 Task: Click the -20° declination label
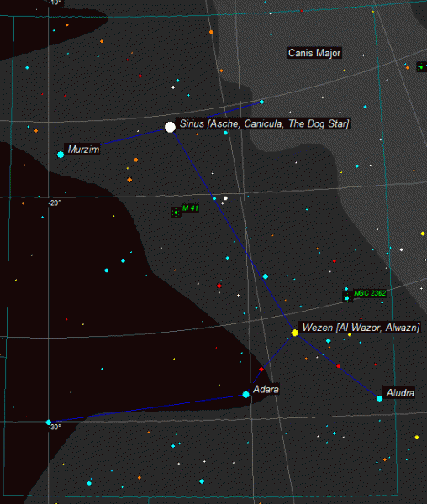(x=55, y=202)
